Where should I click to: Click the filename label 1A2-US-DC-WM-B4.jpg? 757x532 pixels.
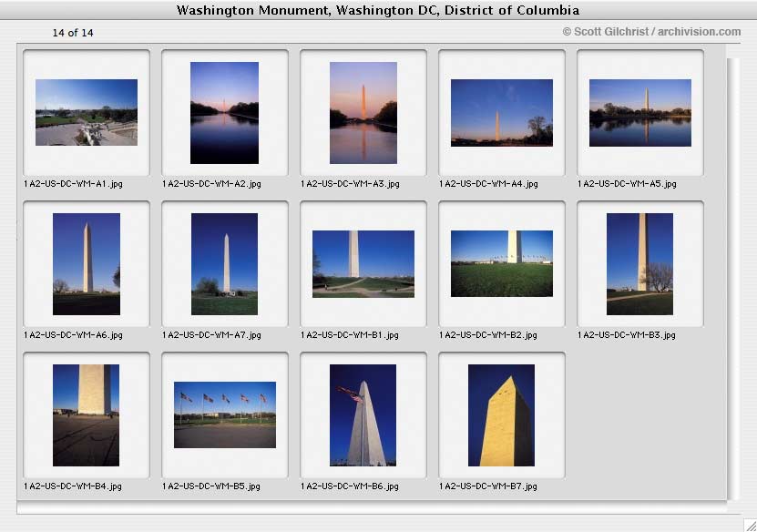coord(72,486)
